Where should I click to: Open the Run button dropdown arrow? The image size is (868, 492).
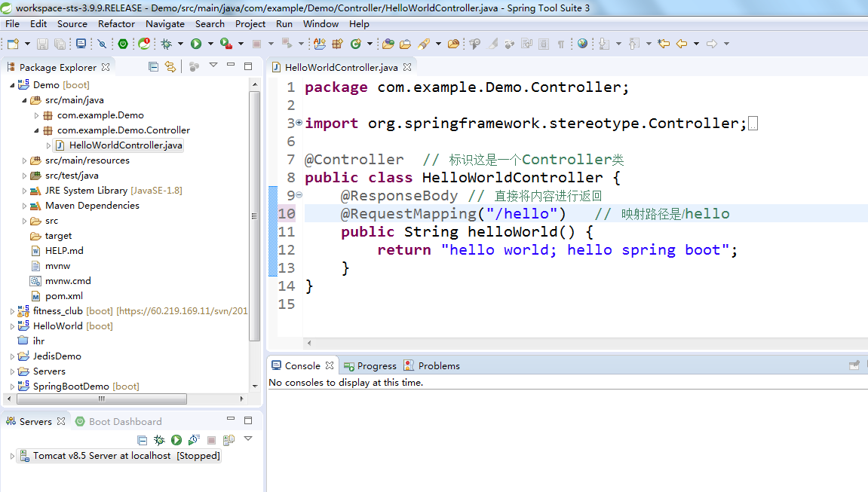[210, 44]
